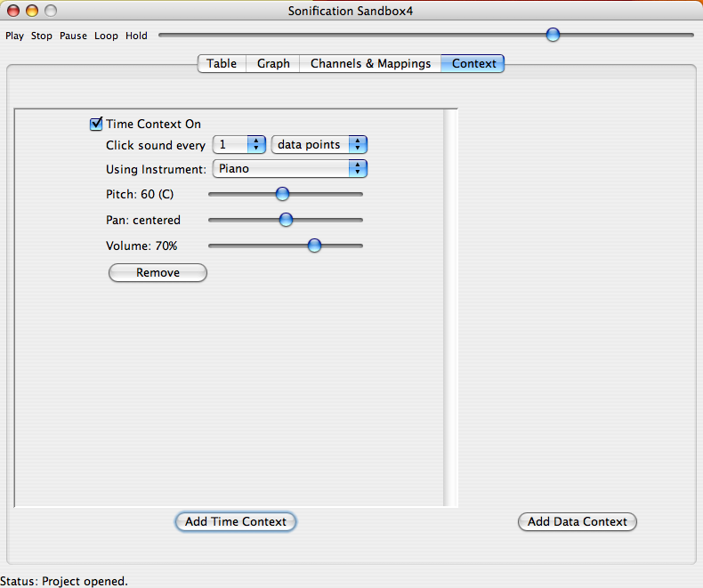This screenshot has width=703, height=588.
Task: Click Play in the playback bar
Action: pyautogui.click(x=14, y=36)
